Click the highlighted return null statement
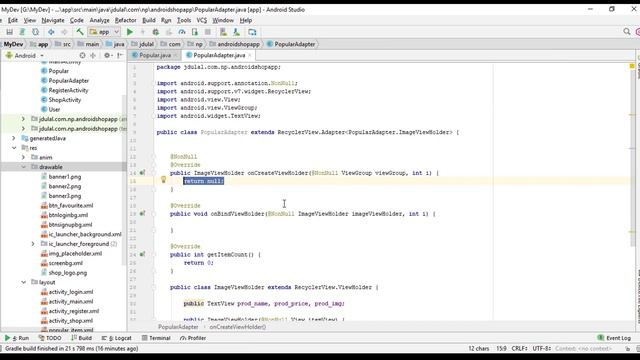 pos(204,181)
